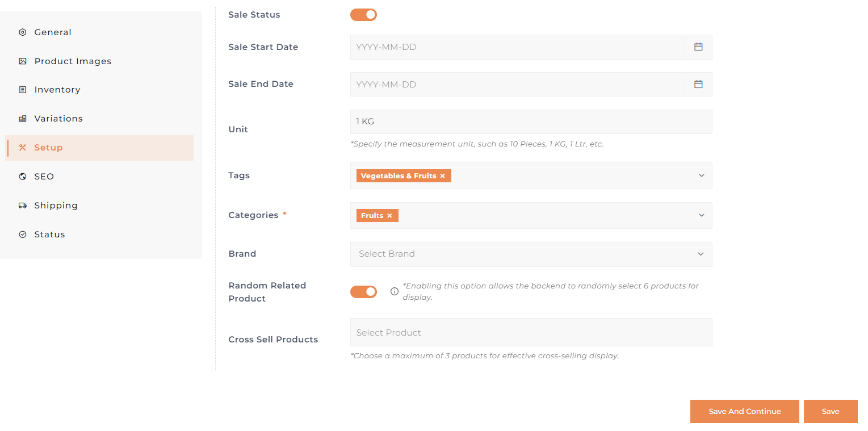
Task: Click the SEO globe icon in sidebar
Action: [23, 177]
